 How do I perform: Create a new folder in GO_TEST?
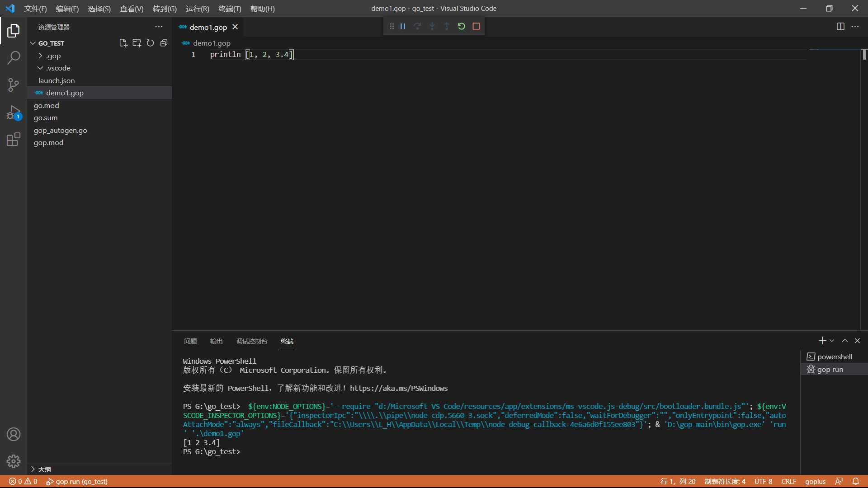pyautogui.click(x=137, y=43)
